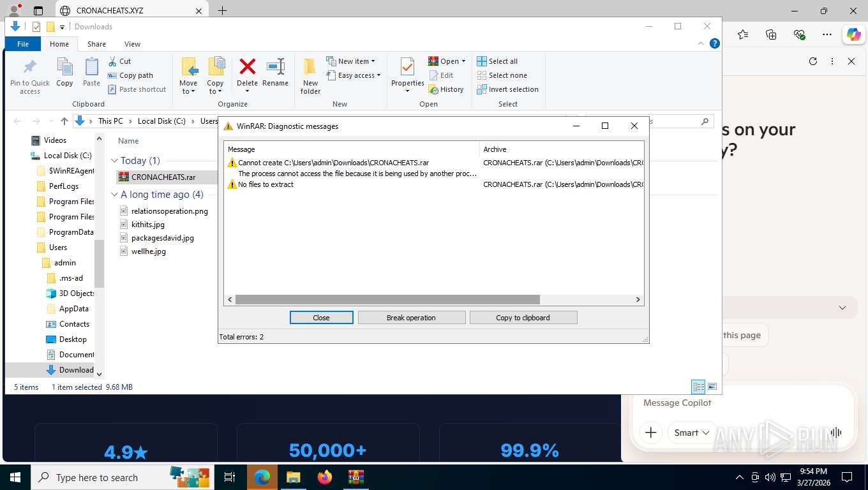Screen dimensions: 868x490
Task: Open Firefox from the taskbar
Action: pos(325,477)
